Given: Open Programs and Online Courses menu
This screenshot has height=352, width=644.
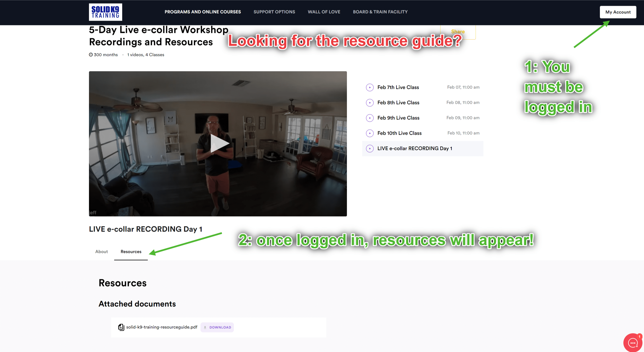Looking at the screenshot, I should pyautogui.click(x=203, y=12).
